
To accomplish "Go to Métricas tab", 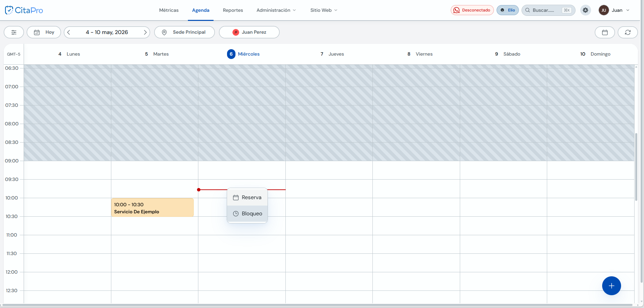I will (169, 10).
